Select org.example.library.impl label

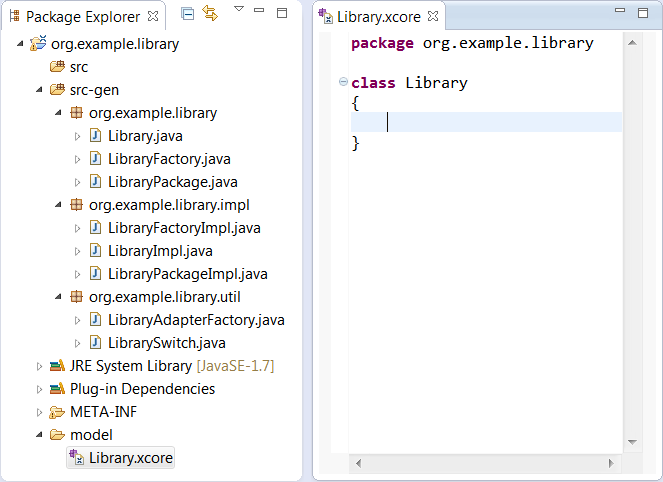[169, 205]
